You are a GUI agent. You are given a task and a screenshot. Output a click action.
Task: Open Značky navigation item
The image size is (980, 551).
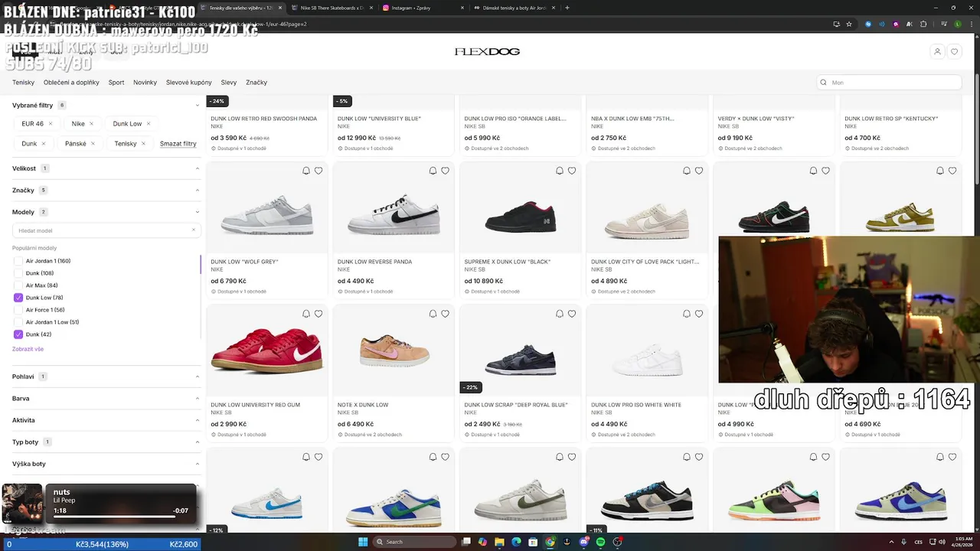[256, 83]
